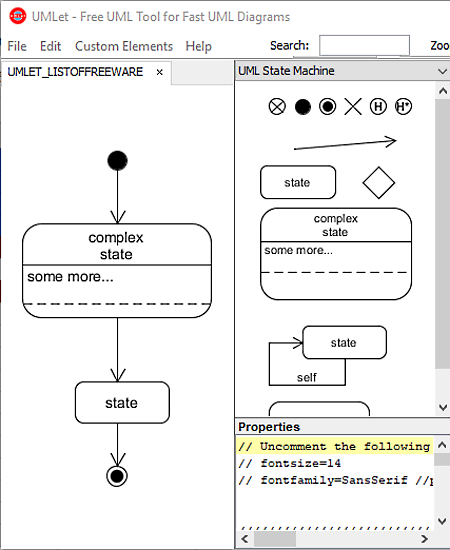This screenshot has height=550, width=450.
Task: Click the '// Uncomment the following' line
Action: pyautogui.click(x=335, y=446)
